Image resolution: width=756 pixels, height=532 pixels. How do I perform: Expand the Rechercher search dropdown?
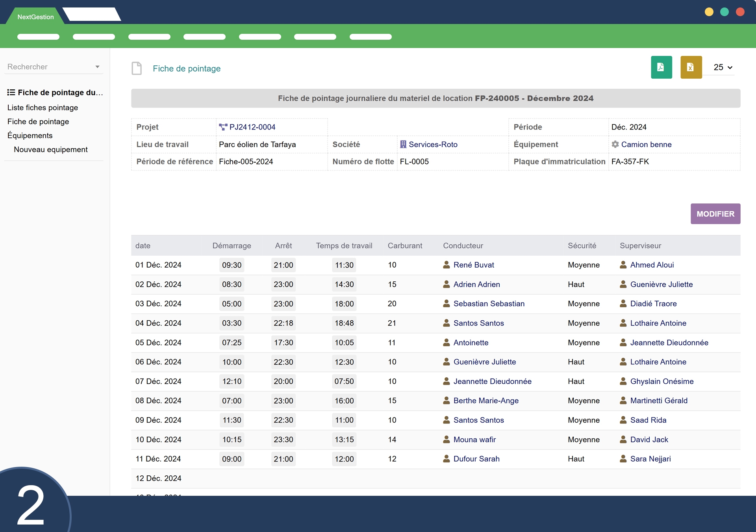pyautogui.click(x=97, y=67)
